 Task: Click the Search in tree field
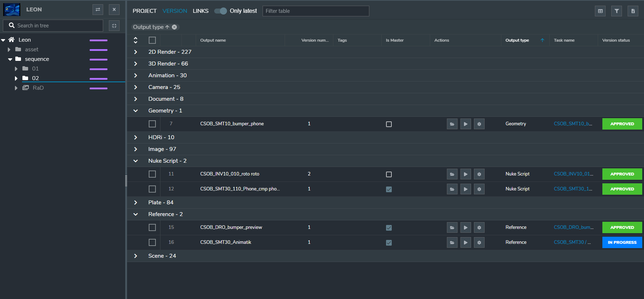click(53, 26)
